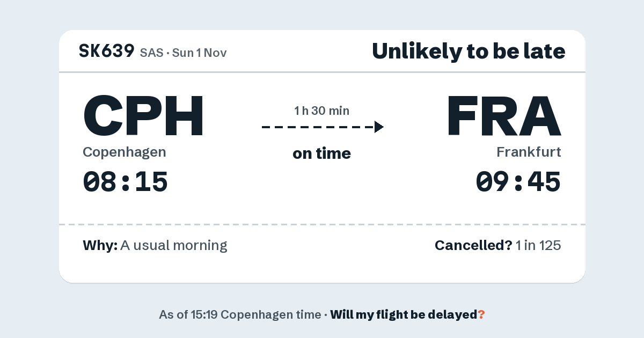
Task: Click the CPH airport code
Action: click(143, 115)
